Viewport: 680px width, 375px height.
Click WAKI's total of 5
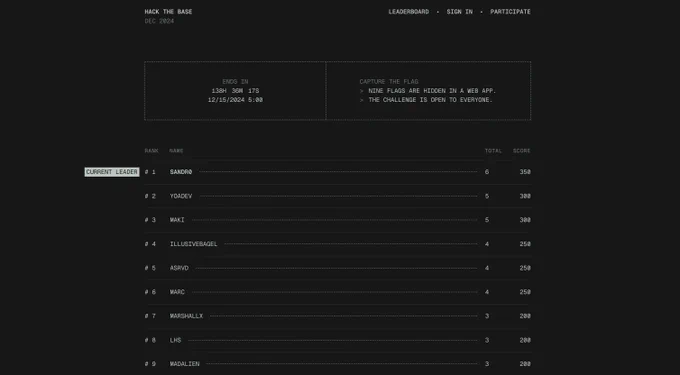pos(487,220)
